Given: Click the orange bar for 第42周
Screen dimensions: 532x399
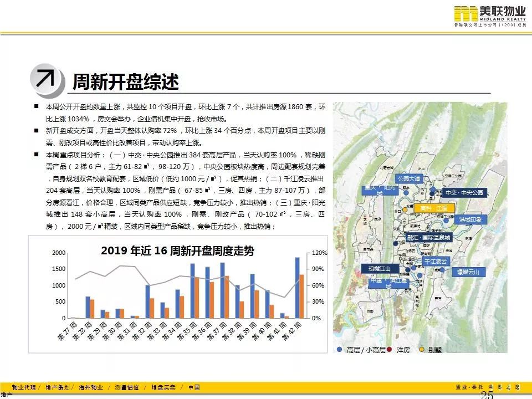Looking at the screenshot, I should [301, 296].
